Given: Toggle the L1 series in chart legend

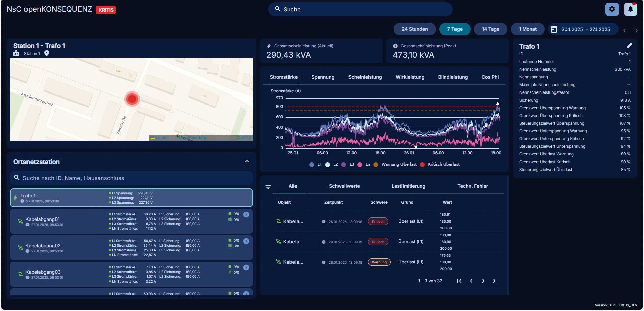Looking at the screenshot, I should coord(315,164).
